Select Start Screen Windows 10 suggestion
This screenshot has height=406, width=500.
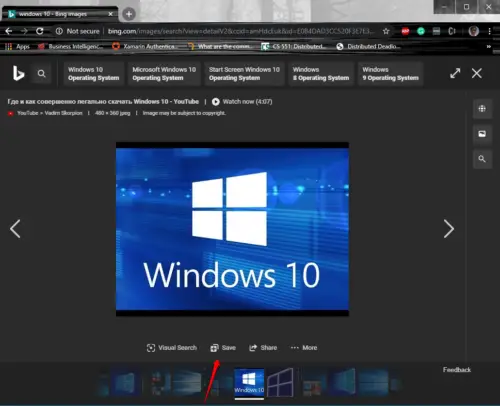[x=244, y=74]
